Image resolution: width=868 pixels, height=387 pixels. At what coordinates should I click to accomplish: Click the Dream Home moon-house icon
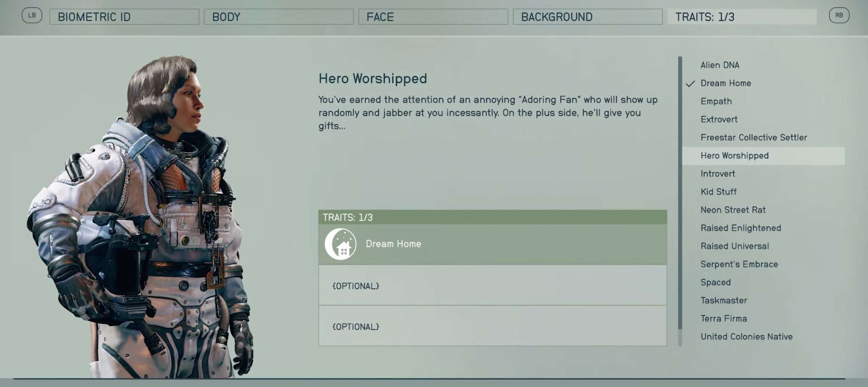340,244
